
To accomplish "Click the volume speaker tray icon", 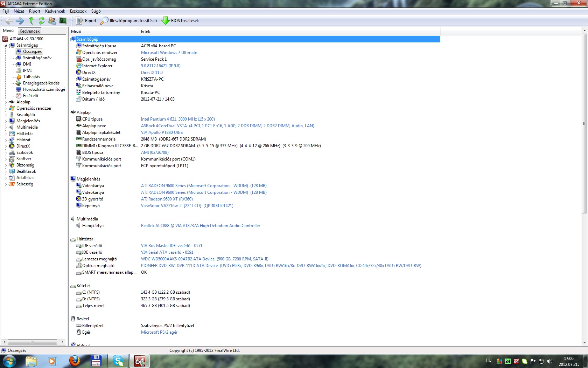I will pyautogui.click(x=550, y=361).
